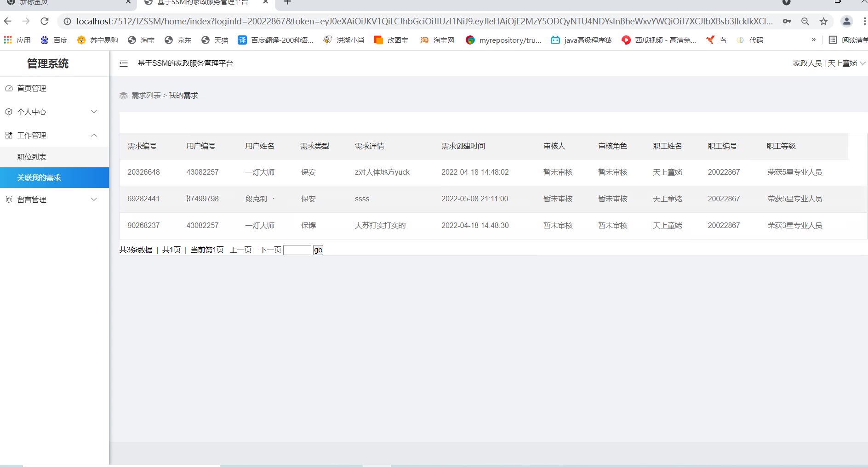The width and height of the screenshot is (868, 467).
Task: Open the browser profile avatar icon
Action: point(846,21)
